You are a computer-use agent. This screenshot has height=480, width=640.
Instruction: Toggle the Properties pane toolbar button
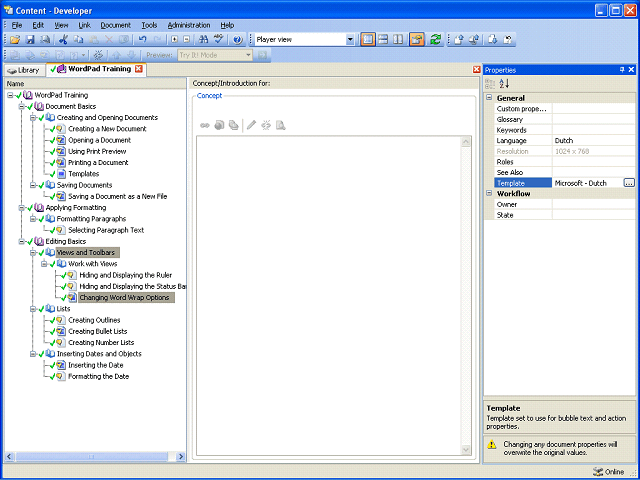417,40
